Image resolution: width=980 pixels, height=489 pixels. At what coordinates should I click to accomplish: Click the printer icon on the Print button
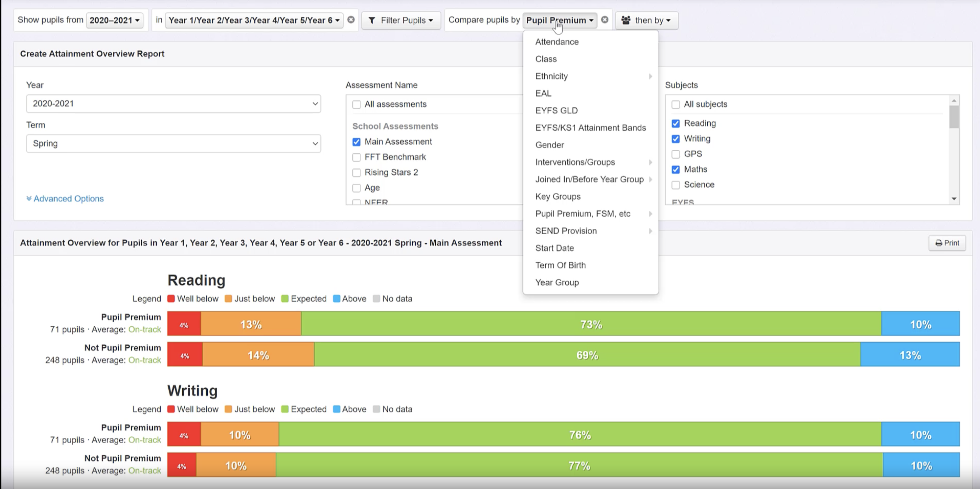click(938, 243)
